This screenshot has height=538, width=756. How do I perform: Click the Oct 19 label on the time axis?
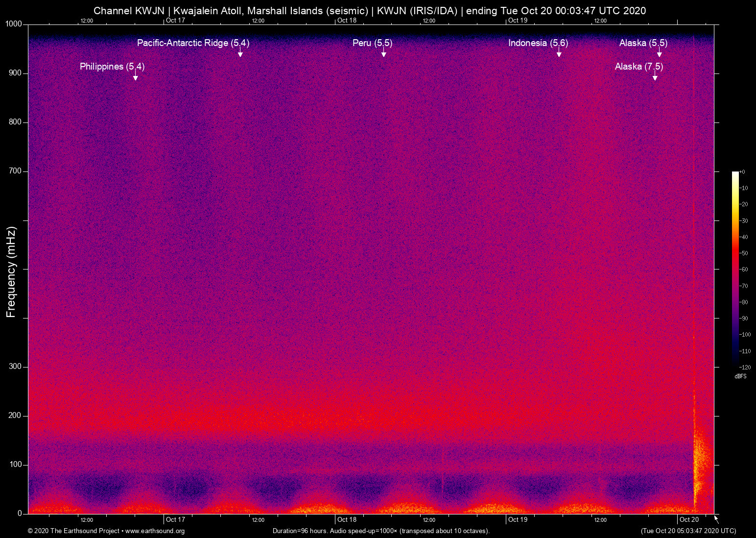coord(519,519)
